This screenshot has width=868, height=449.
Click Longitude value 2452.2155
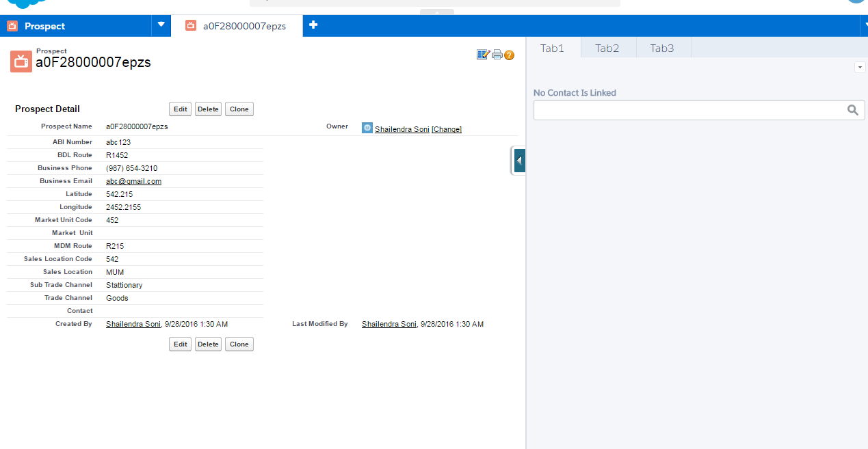pos(123,207)
